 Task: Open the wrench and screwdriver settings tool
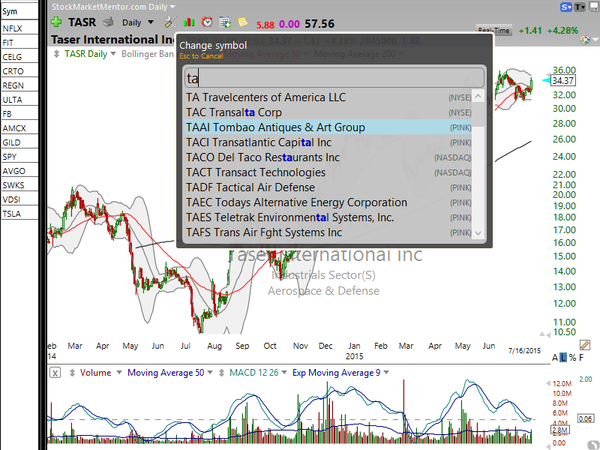click(x=170, y=22)
